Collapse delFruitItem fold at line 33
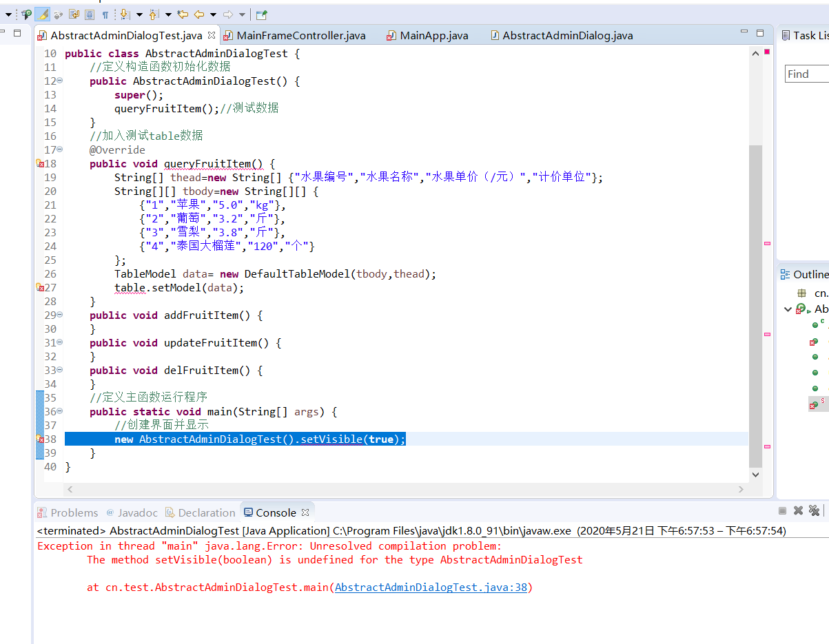Image resolution: width=829 pixels, height=644 pixels. point(59,370)
